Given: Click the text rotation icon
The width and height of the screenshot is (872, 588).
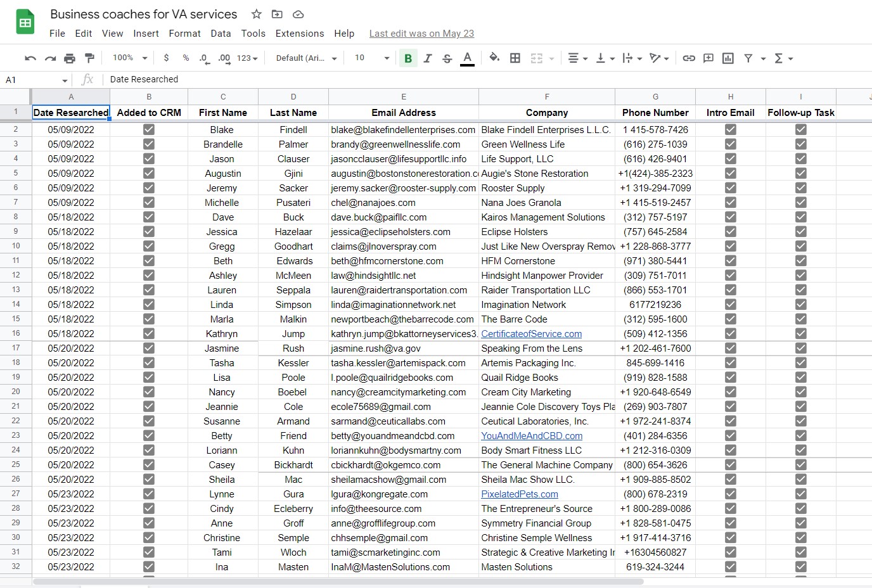Looking at the screenshot, I should (655, 58).
